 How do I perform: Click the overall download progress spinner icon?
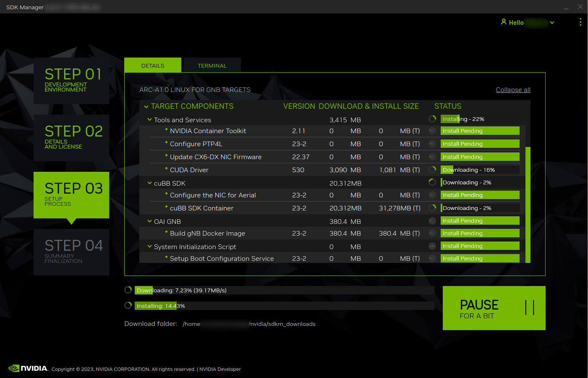128,290
